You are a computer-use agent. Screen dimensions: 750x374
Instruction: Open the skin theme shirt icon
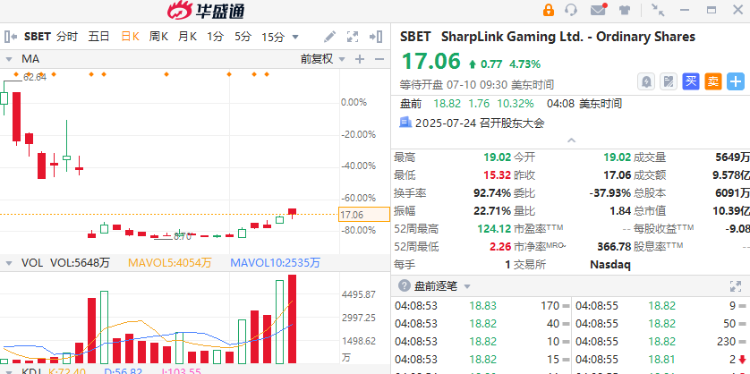point(624,10)
